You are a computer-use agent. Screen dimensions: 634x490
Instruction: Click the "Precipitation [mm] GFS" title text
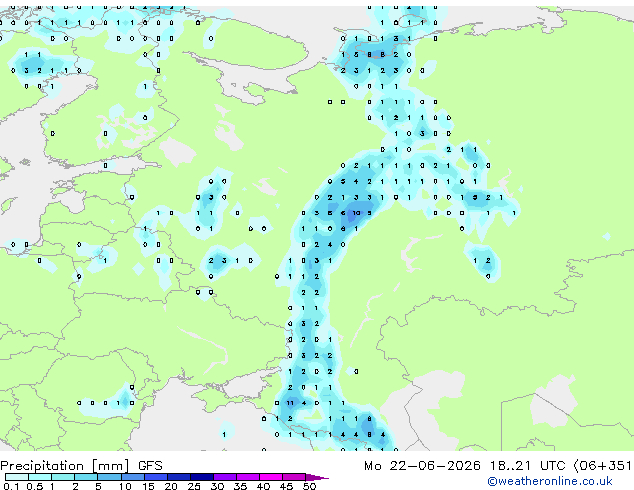coord(81,466)
